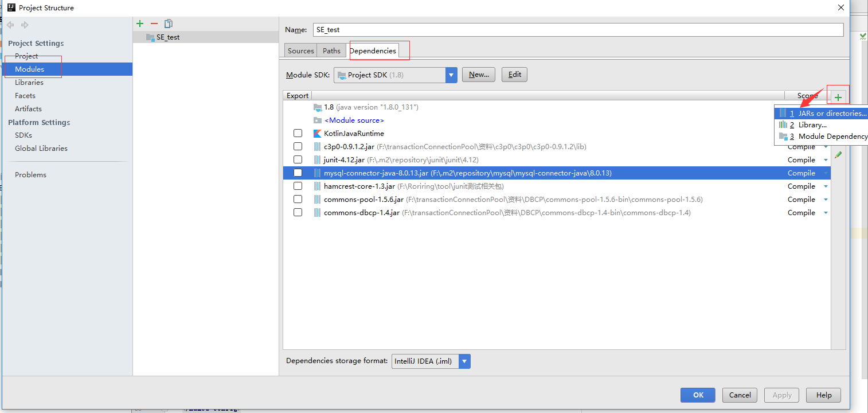Toggle export checkbox for KotlinJavaRuntime
Image resolution: width=868 pixels, height=413 pixels.
click(298, 134)
